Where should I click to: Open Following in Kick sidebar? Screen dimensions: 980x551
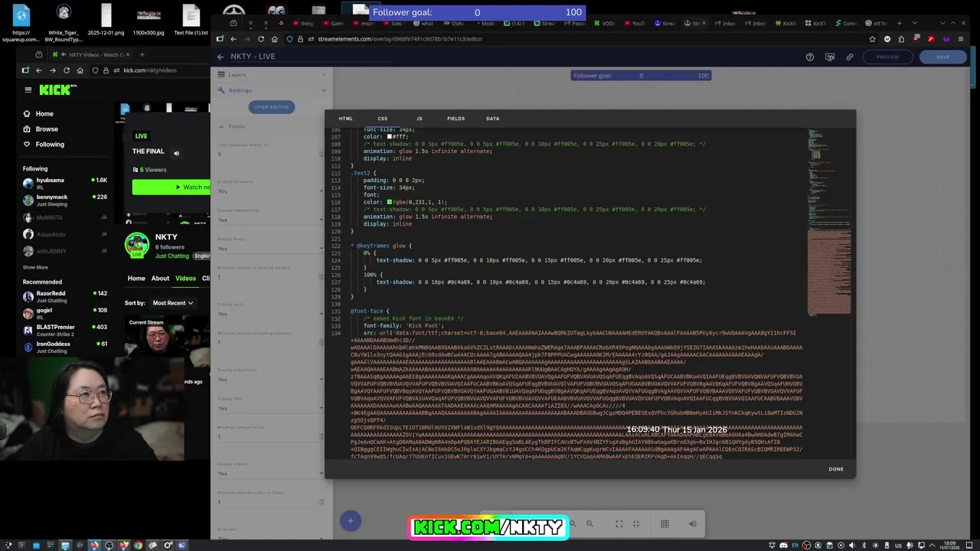[x=44, y=144]
